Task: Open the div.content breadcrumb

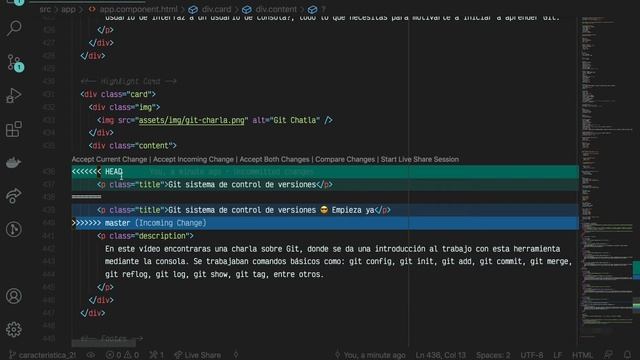Action: tap(270, 9)
